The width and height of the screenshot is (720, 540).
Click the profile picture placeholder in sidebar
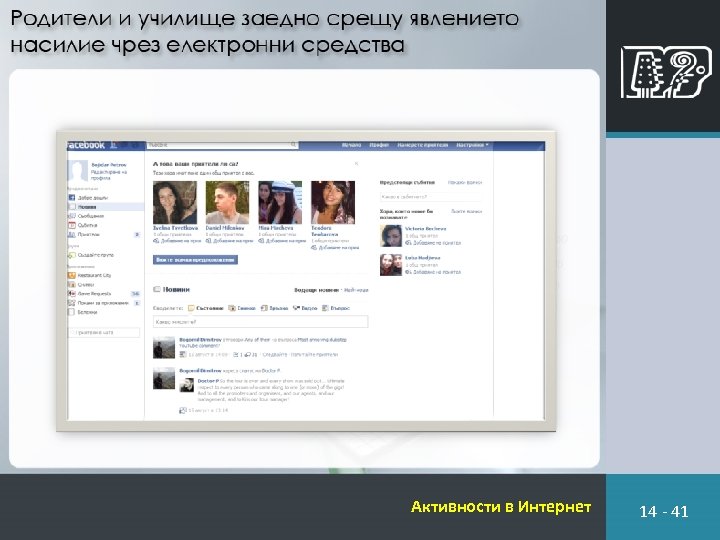[78, 171]
